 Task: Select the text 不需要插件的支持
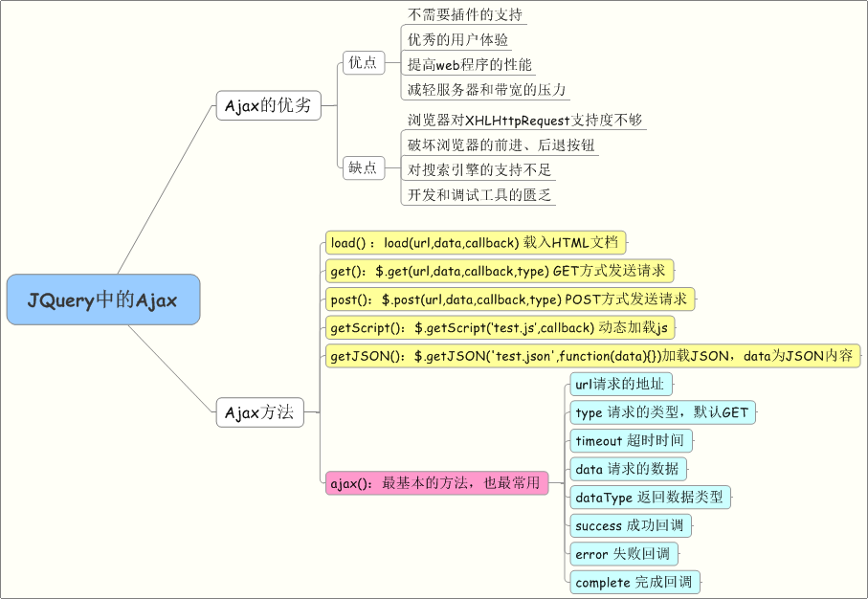coord(464,15)
